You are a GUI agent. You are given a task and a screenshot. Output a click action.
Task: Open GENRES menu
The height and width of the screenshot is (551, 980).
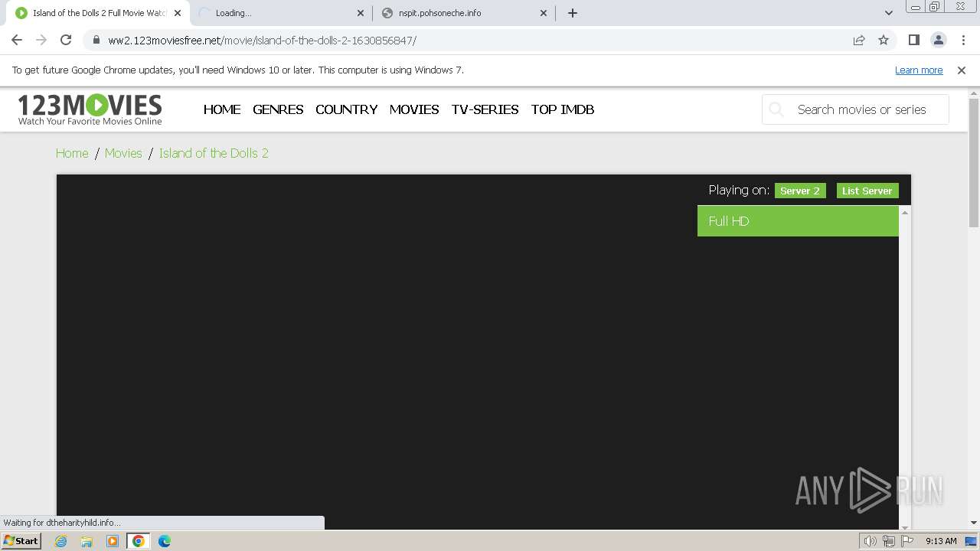[x=278, y=109]
